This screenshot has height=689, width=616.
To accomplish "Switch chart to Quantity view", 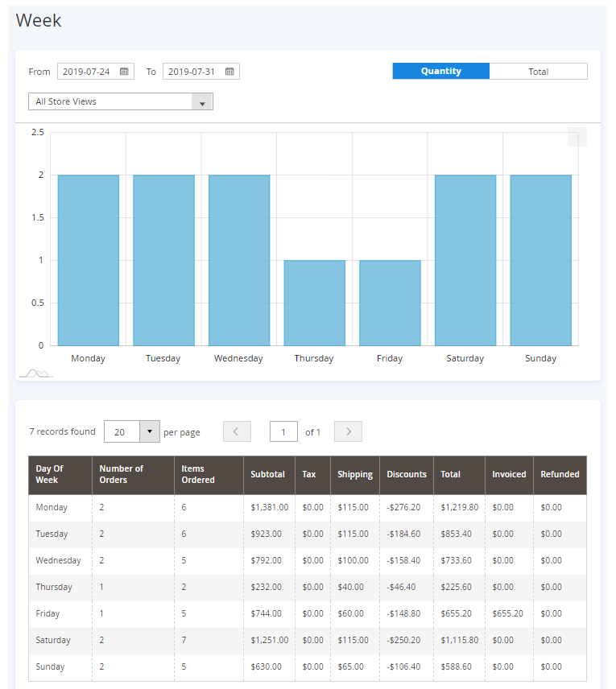I will (440, 72).
